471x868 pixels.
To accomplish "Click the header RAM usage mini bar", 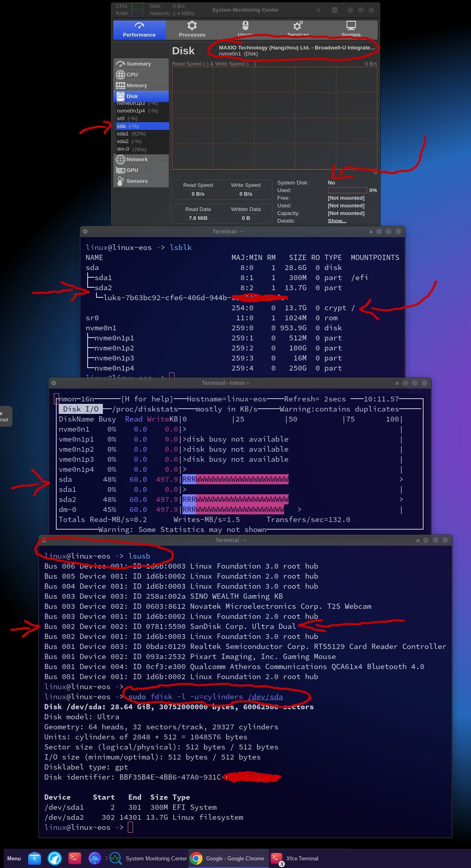I will tap(137, 14).
